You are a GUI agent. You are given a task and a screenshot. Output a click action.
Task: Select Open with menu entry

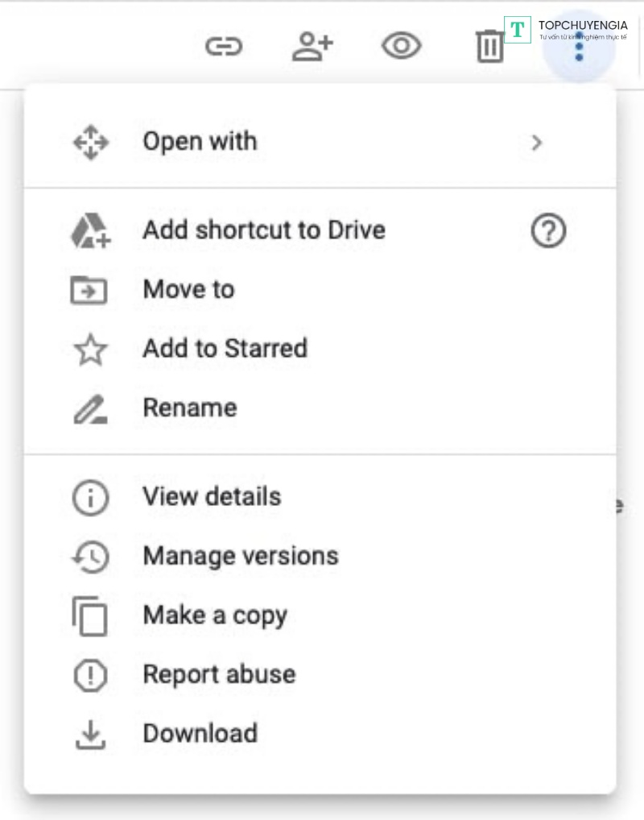point(200,142)
